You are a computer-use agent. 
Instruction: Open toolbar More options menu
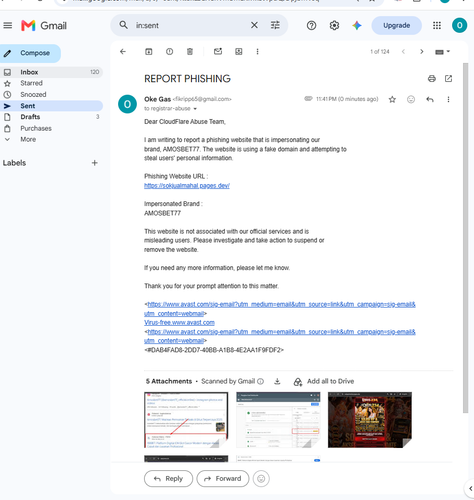257,51
